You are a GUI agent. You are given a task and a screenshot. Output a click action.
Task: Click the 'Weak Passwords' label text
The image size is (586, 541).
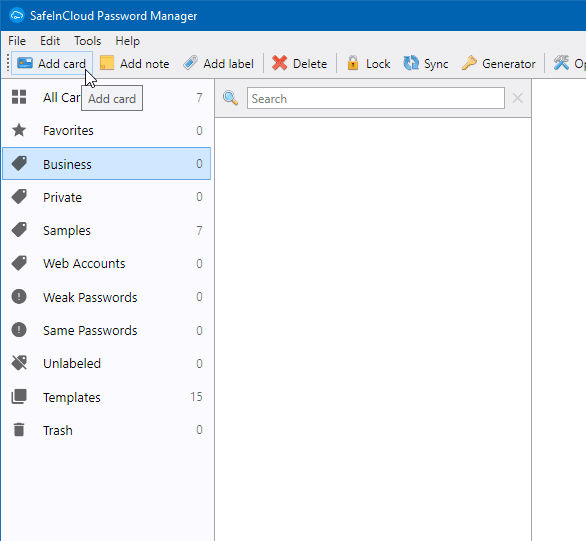coord(90,297)
